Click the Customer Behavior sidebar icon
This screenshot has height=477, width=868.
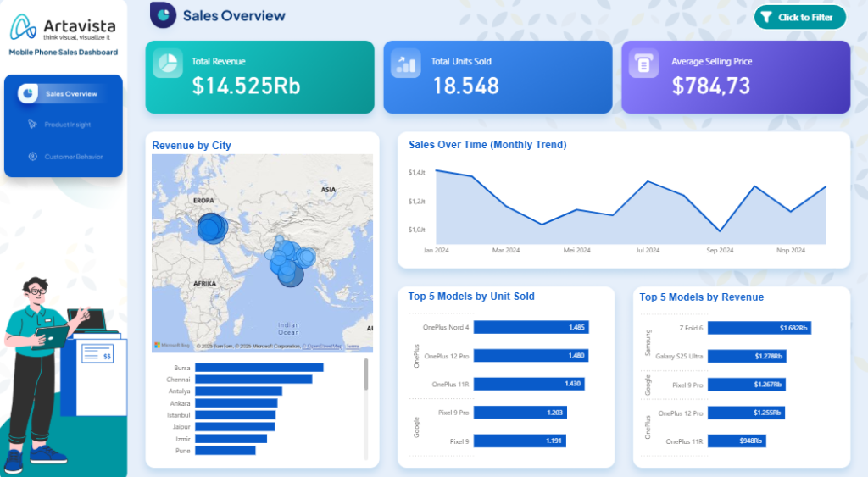click(33, 157)
